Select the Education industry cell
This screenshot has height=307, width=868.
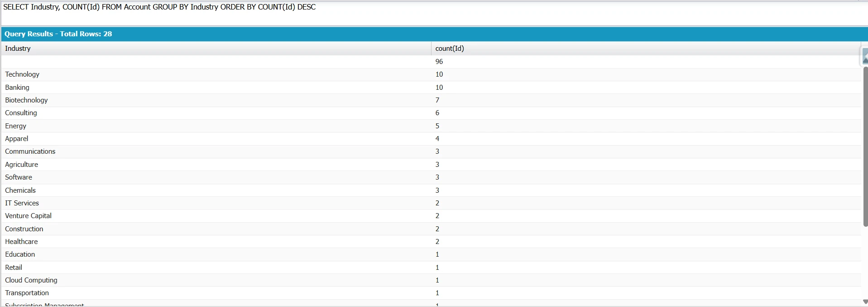(216, 254)
